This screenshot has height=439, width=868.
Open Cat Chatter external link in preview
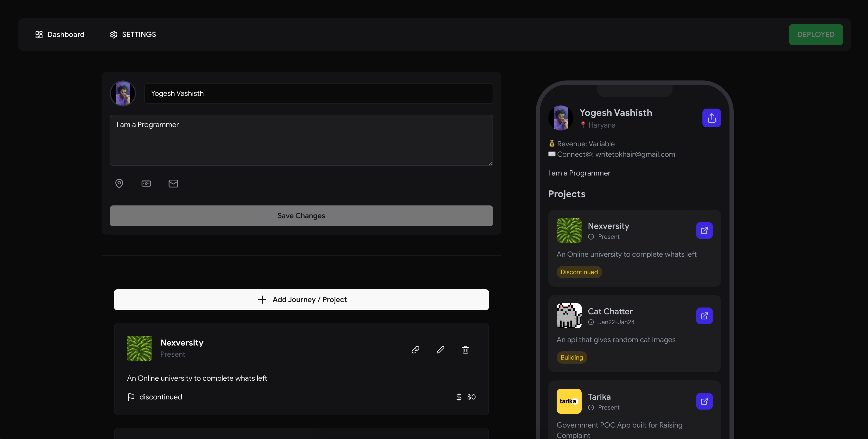point(704,316)
